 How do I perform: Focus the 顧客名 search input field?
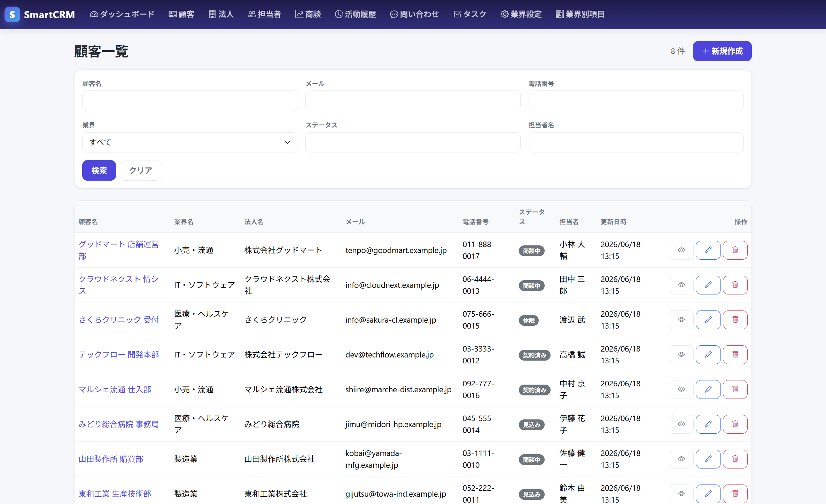pyautogui.click(x=189, y=101)
